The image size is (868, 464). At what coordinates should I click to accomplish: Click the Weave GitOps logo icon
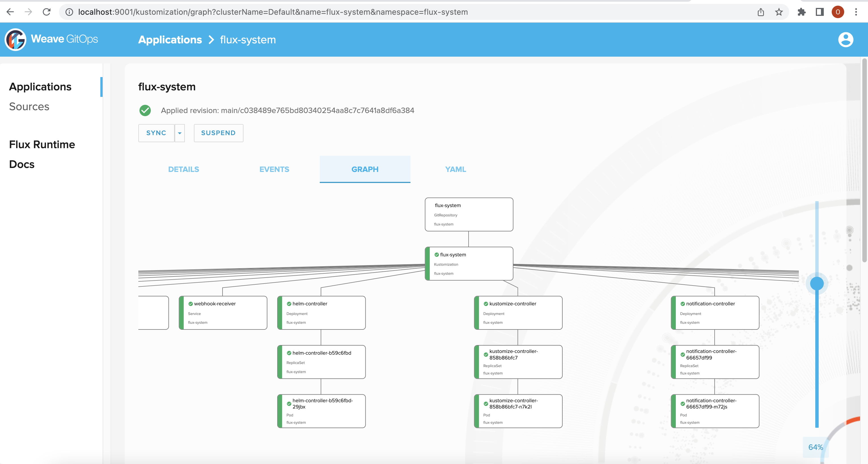point(16,39)
